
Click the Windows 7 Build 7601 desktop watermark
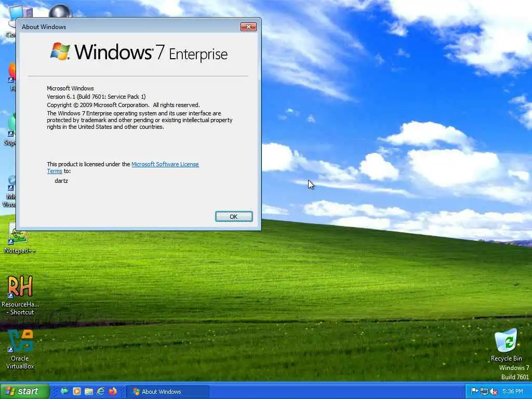point(514,372)
